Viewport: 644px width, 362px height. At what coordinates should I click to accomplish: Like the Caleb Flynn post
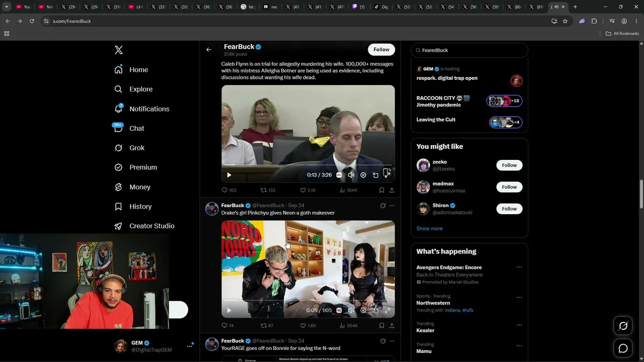pyautogui.click(x=308, y=190)
